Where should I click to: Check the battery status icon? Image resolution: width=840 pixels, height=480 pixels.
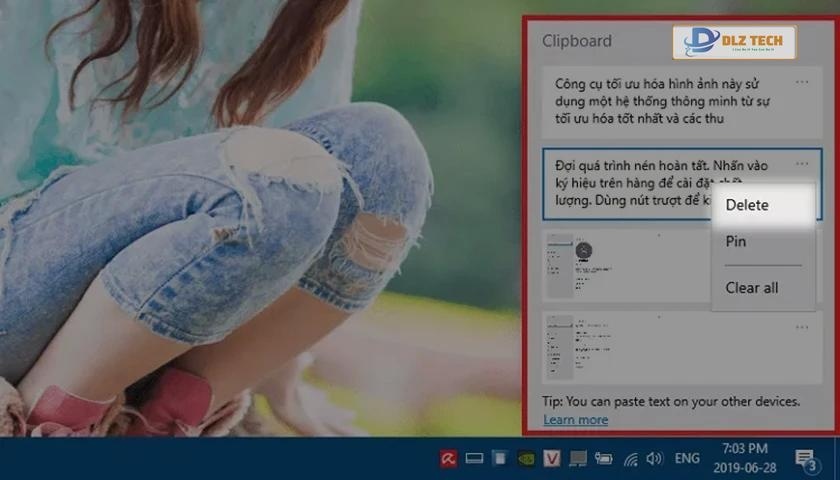(604, 459)
